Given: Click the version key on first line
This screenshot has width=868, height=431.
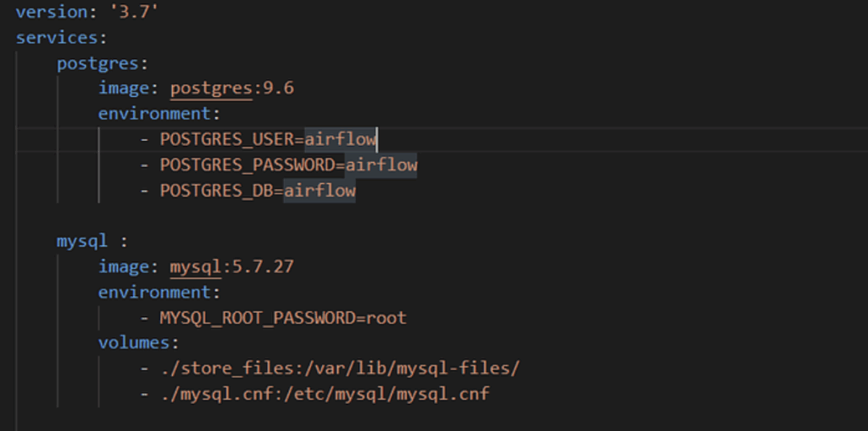Looking at the screenshot, I should 51,12.
